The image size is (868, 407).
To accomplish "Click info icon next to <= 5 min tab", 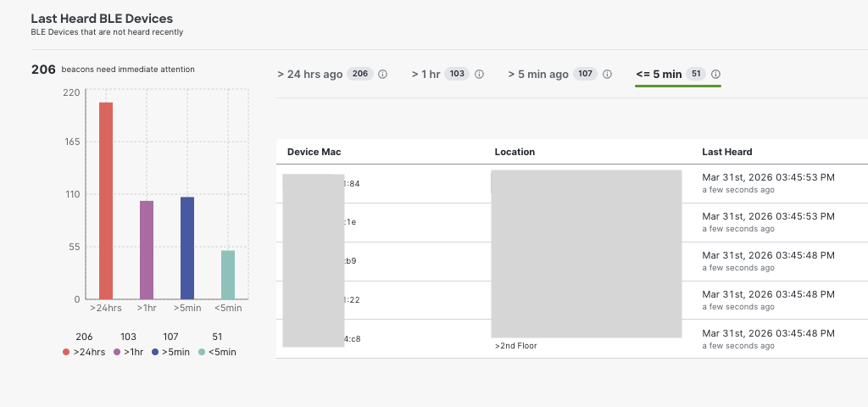I will tap(715, 75).
